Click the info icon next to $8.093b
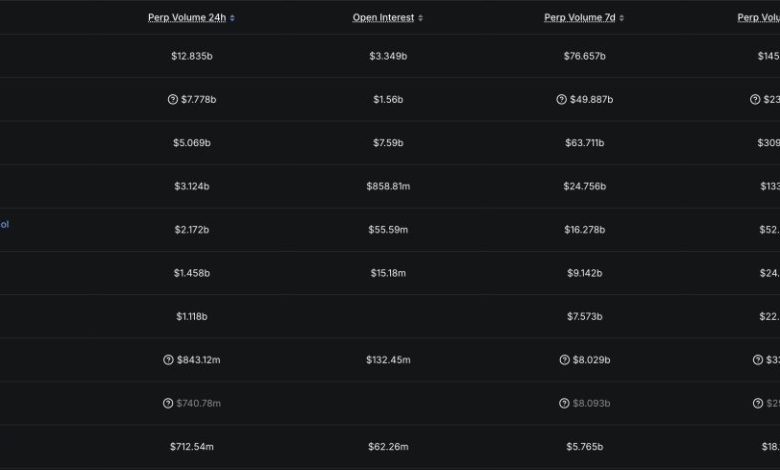Screen dimensions: 780x470 564,403
